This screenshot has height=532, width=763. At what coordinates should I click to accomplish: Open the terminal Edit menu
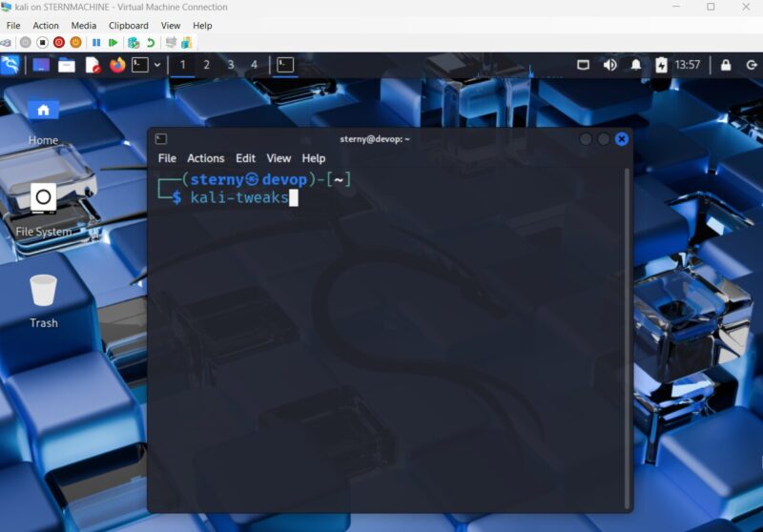[245, 158]
